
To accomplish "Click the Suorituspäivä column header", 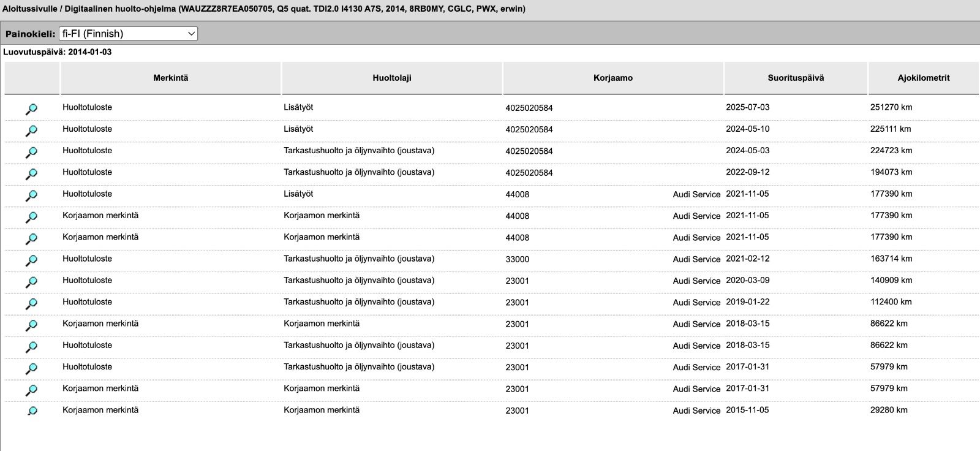I will 796,78.
